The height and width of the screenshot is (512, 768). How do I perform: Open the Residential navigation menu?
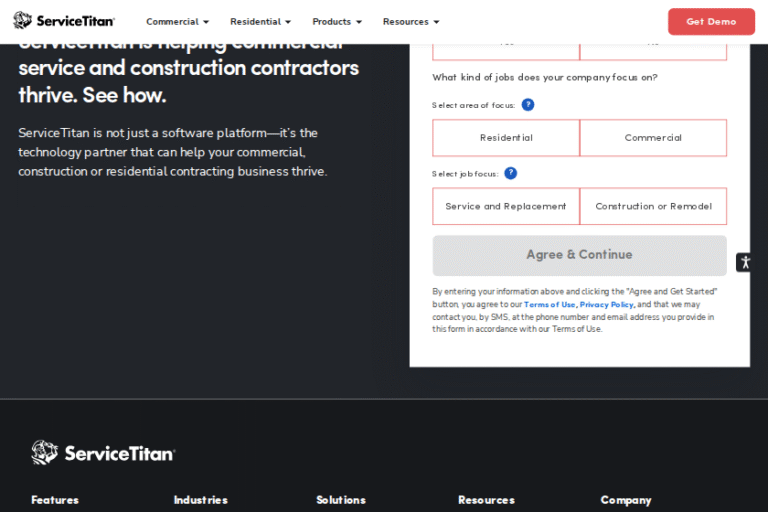click(x=260, y=22)
